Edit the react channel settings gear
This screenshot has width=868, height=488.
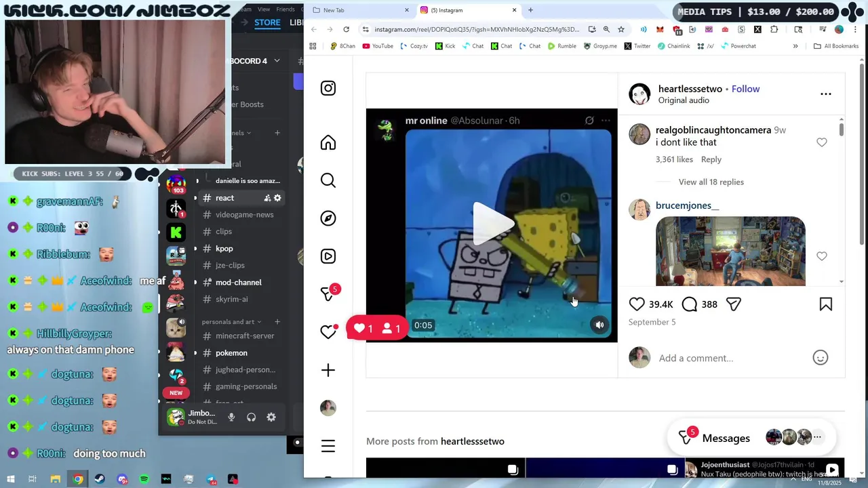(x=277, y=198)
